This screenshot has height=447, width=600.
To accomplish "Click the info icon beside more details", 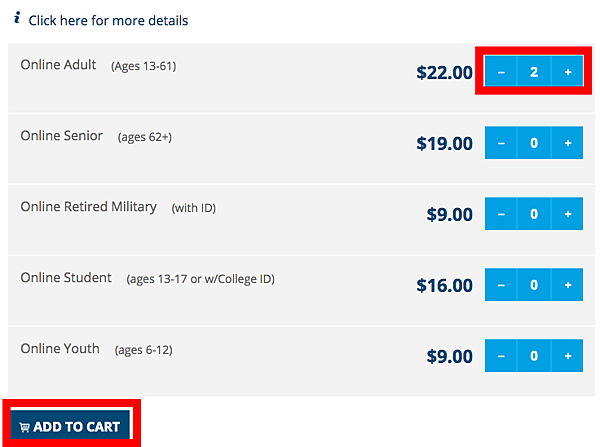I will pos(17,19).
